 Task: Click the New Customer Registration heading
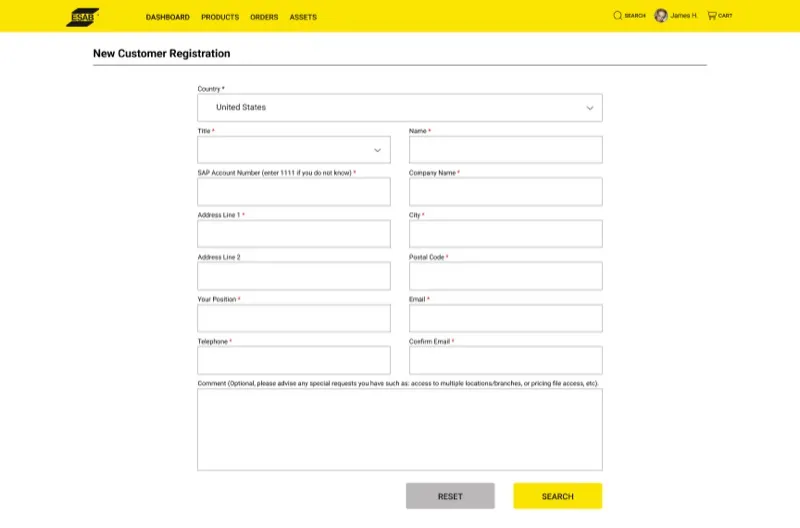tap(161, 54)
